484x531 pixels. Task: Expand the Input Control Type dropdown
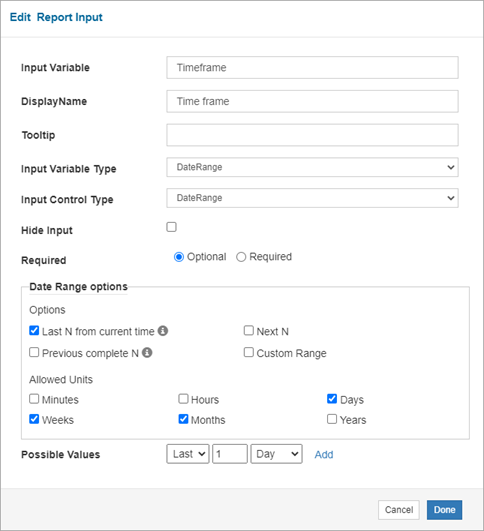tap(312, 198)
